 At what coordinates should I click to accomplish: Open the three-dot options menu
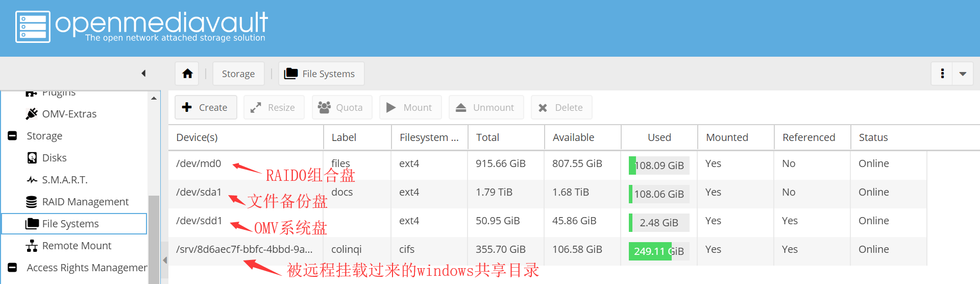point(942,74)
